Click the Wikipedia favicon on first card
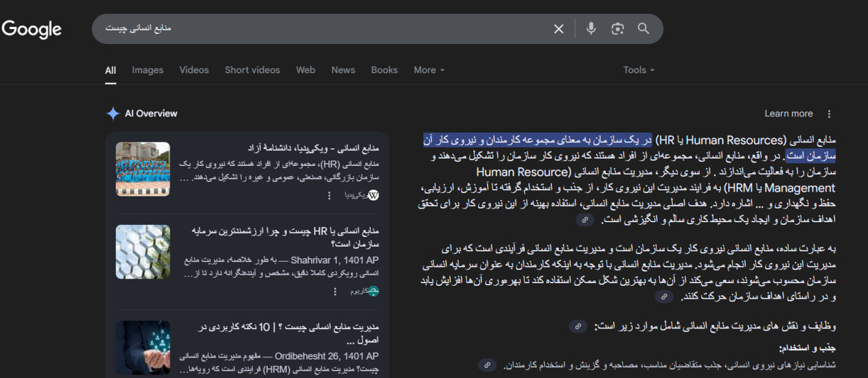This screenshot has height=378, width=868. [x=373, y=195]
